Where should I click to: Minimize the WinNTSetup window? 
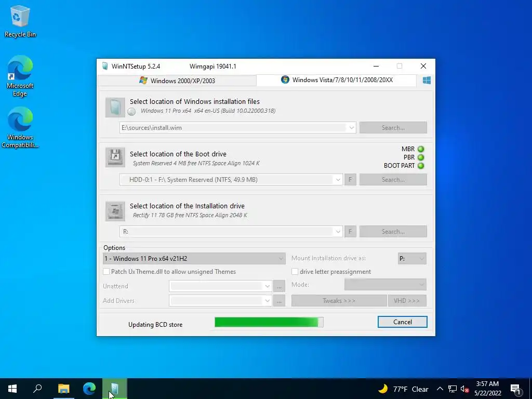[x=376, y=66]
